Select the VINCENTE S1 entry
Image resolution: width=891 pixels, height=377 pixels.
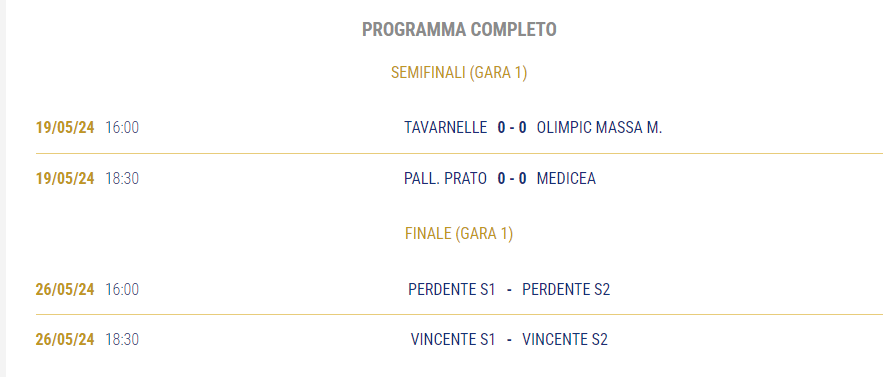453,339
